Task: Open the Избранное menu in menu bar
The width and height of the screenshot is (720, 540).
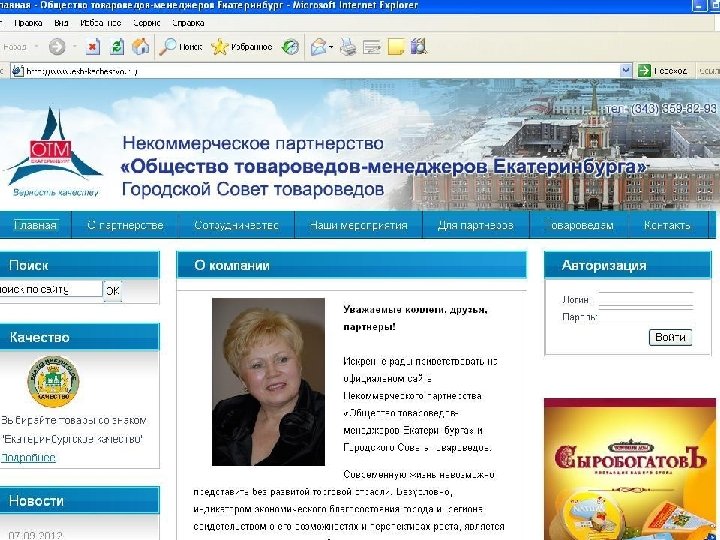Action: pyautogui.click(x=101, y=23)
